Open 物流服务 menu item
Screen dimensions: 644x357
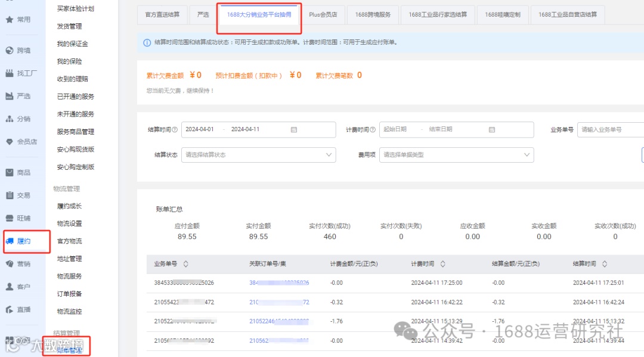69,276
